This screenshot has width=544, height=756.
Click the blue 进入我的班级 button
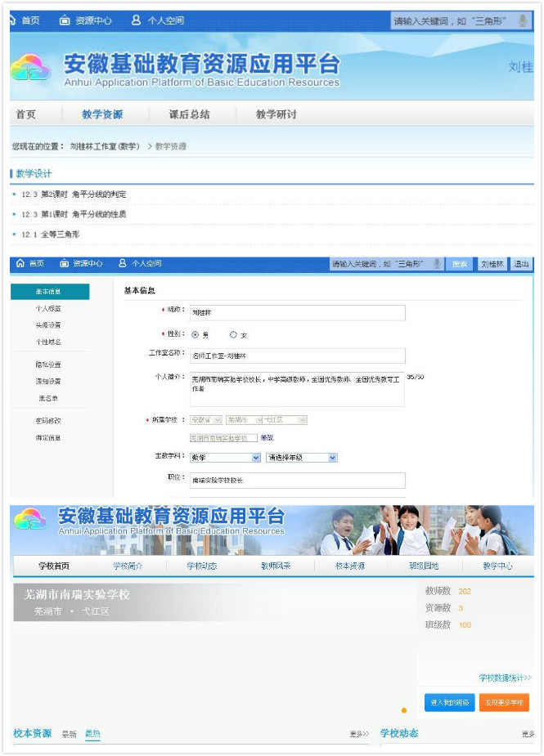click(449, 703)
